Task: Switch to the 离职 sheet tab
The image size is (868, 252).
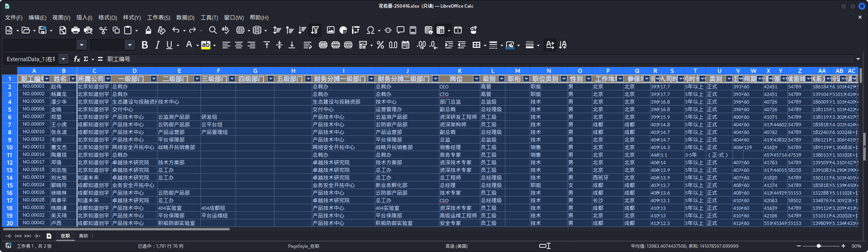Action: (x=84, y=235)
